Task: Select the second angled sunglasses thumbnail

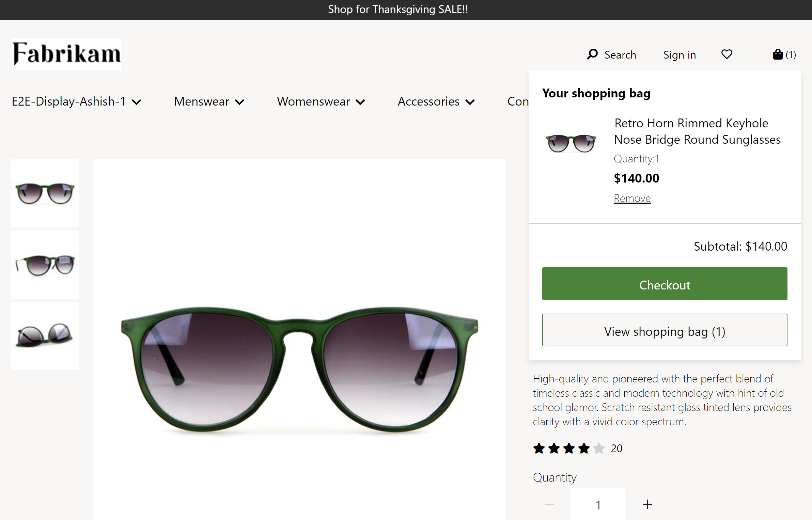Action: [x=45, y=265]
